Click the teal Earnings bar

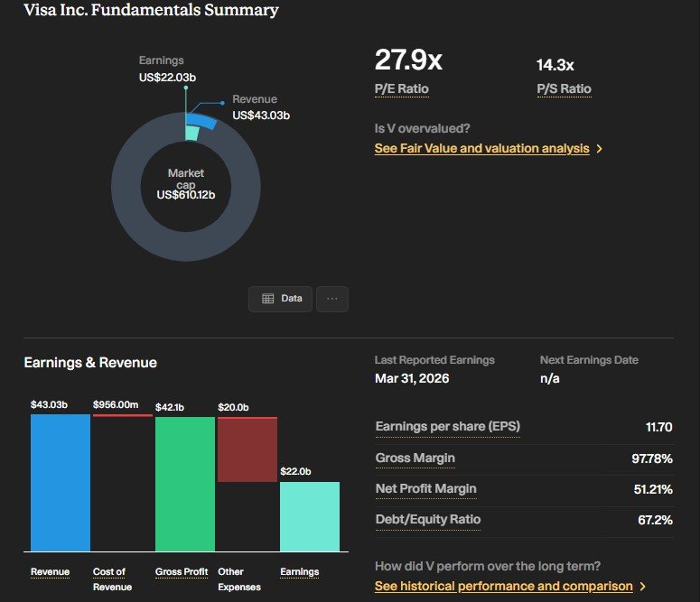click(310, 517)
